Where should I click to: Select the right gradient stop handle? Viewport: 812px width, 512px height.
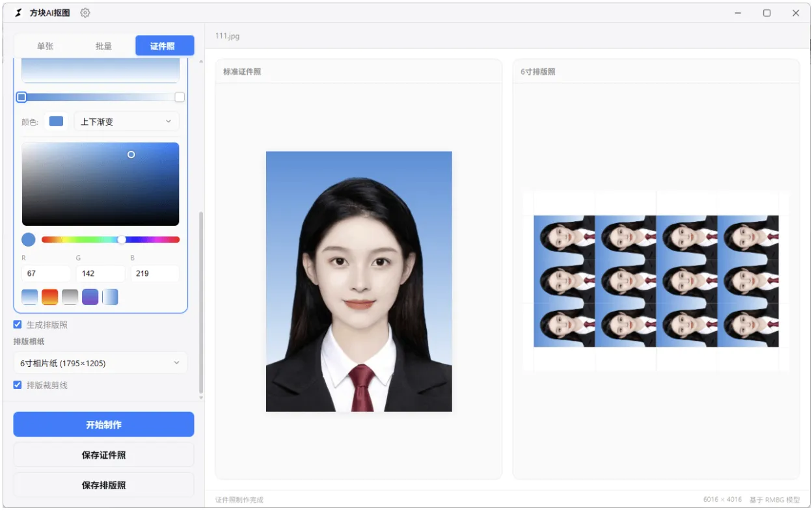tap(180, 97)
